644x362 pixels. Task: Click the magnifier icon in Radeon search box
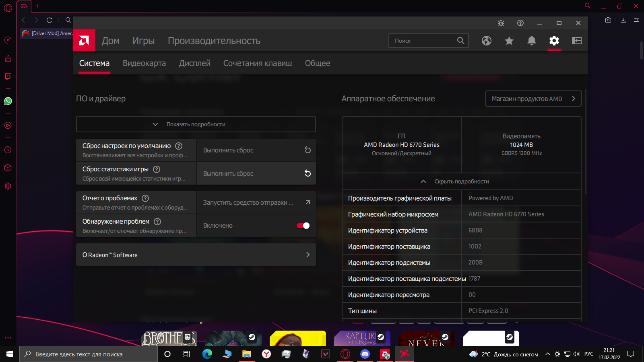point(460,41)
